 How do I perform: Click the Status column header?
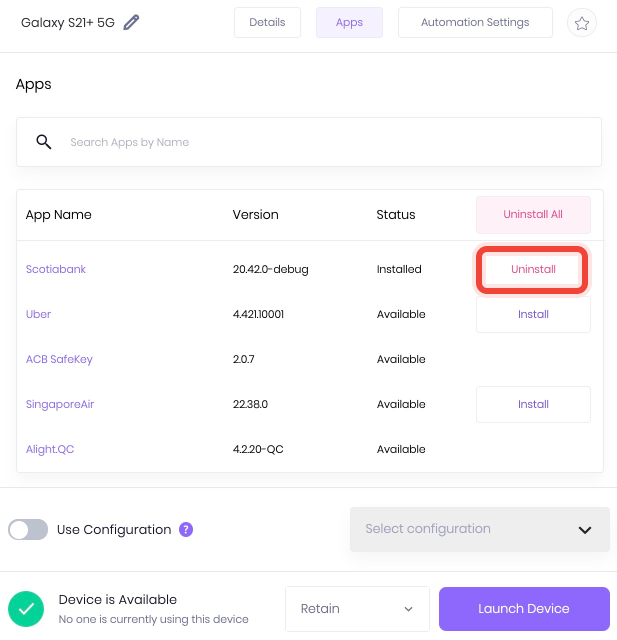tap(396, 215)
